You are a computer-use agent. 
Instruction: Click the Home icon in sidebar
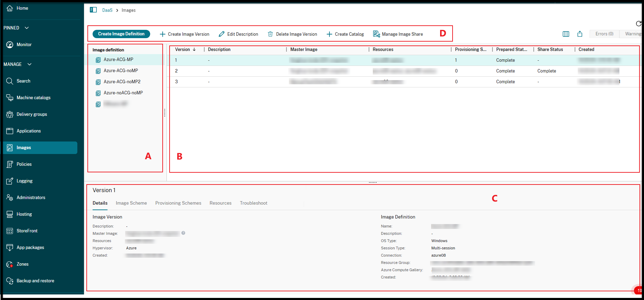(10, 8)
